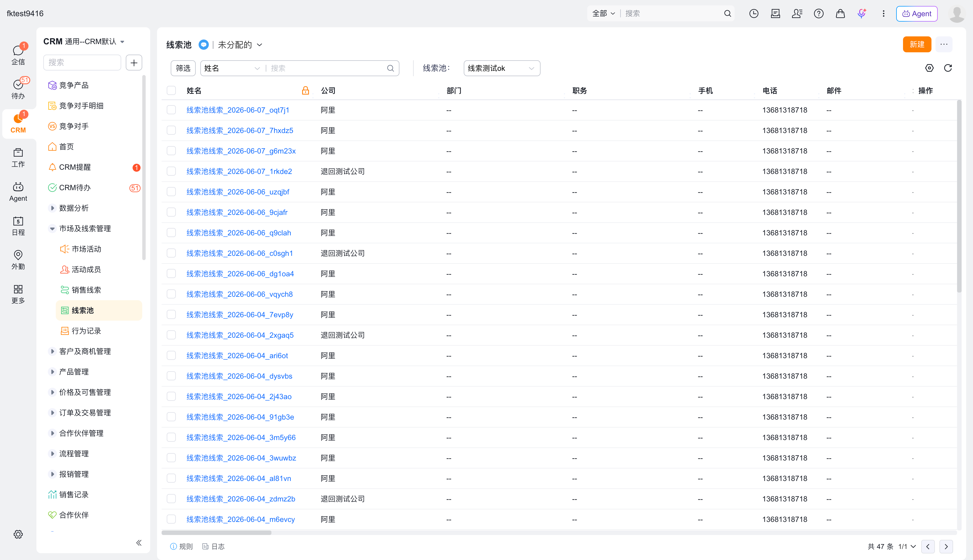This screenshot has height=560, width=973.
Task: Click the blue chat bubble next to 线索池
Action: [204, 45]
